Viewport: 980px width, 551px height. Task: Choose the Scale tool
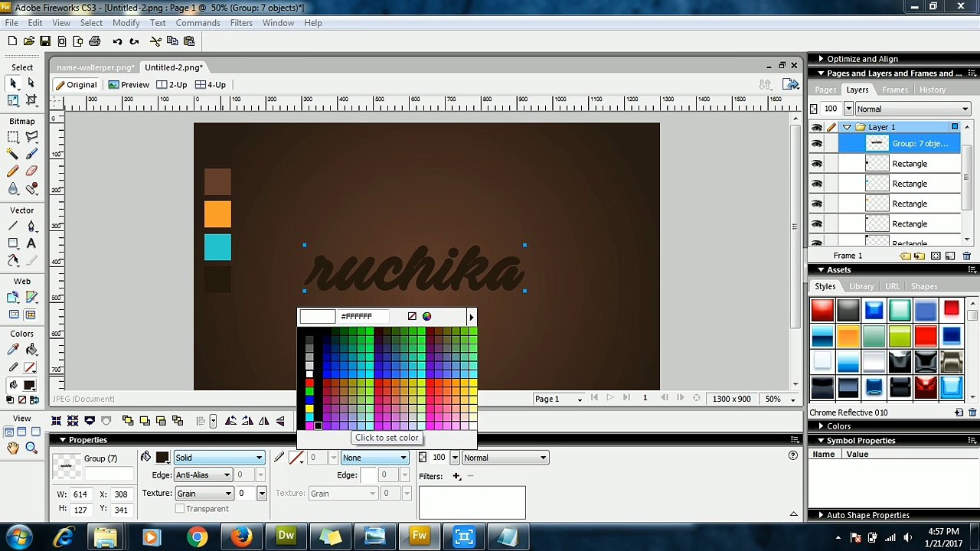[x=13, y=99]
